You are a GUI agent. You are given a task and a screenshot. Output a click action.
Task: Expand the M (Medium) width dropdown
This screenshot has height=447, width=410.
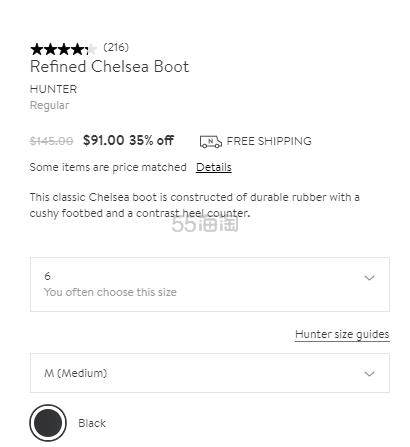210,373
